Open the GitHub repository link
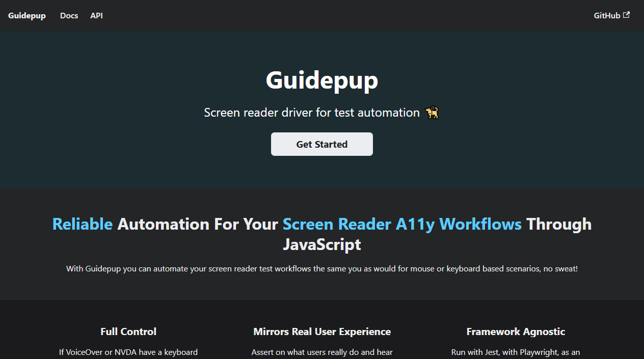The width and height of the screenshot is (644, 359). click(608, 15)
